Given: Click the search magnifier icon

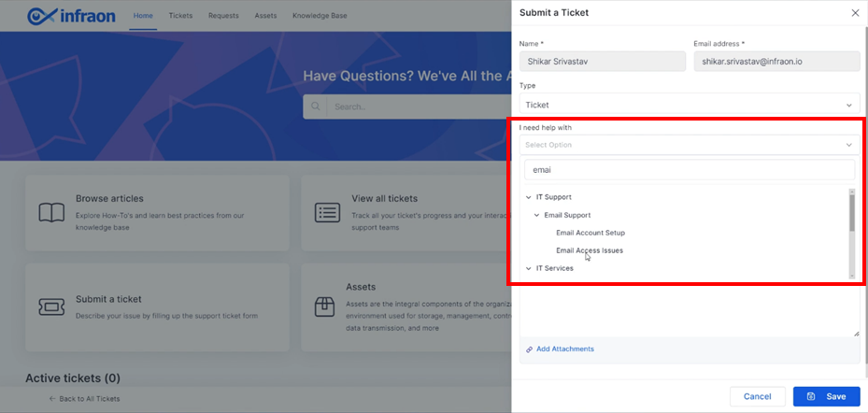Looking at the screenshot, I should click(316, 107).
